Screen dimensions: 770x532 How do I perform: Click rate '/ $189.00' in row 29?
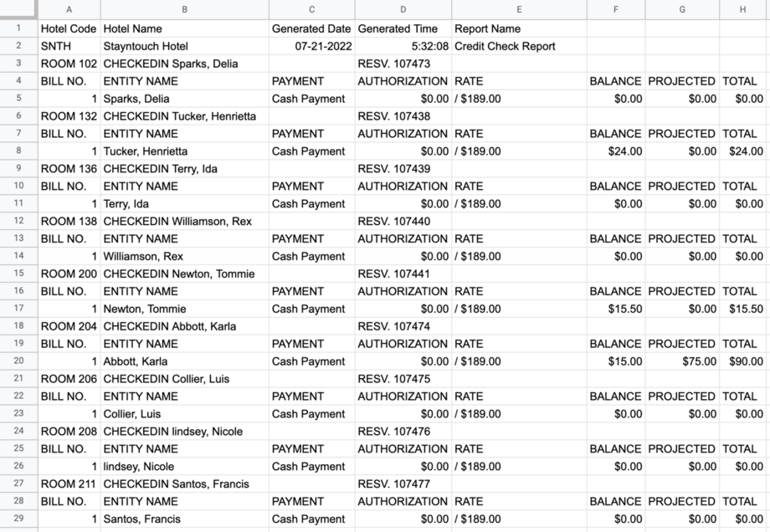point(519,519)
